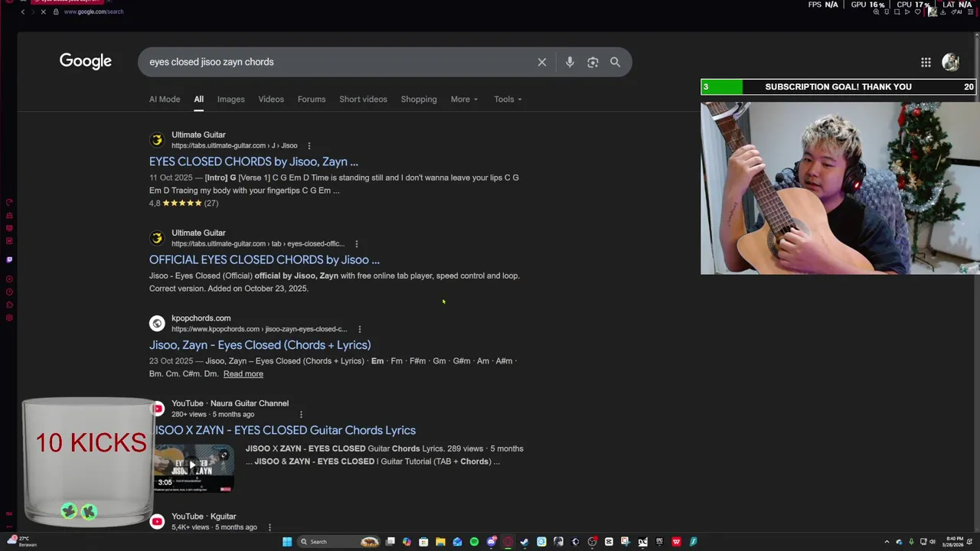This screenshot has width=980, height=551.
Task: Open the AI button in browser toolbar
Action: [956, 12]
